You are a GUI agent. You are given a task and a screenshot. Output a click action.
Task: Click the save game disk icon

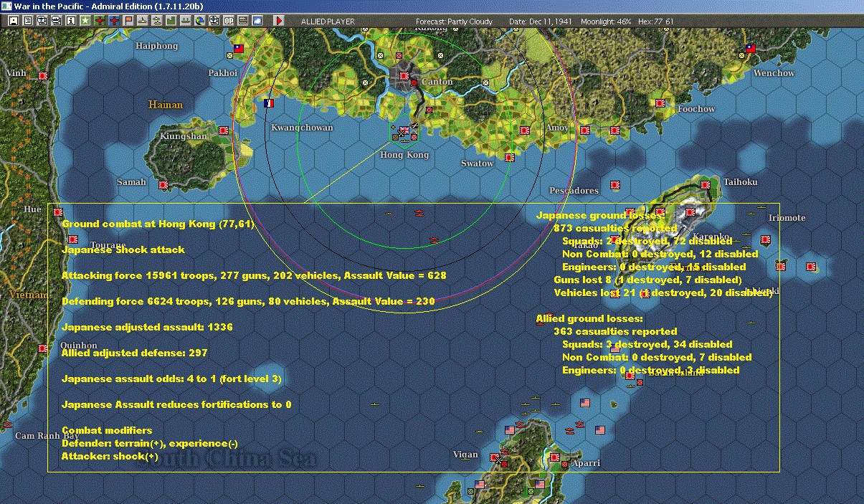pyautogui.click(x=14, y=21)
